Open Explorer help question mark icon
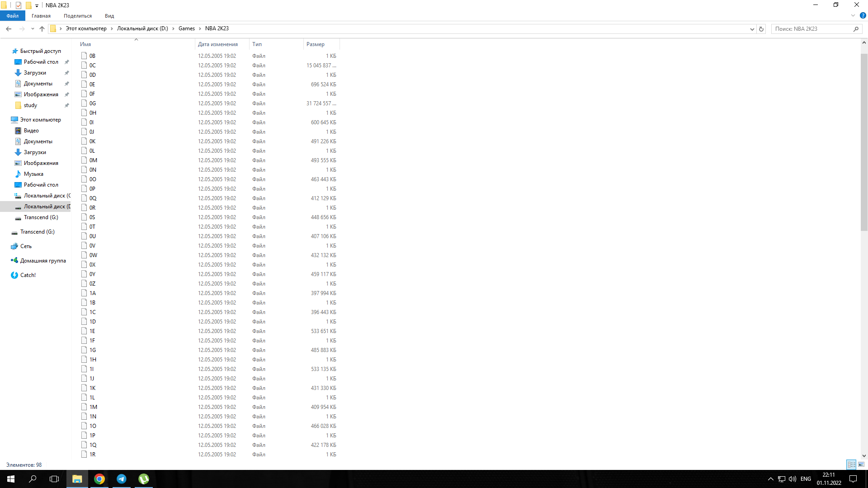Viewport: 868px width, 488px height. click(x=863, y=15)
